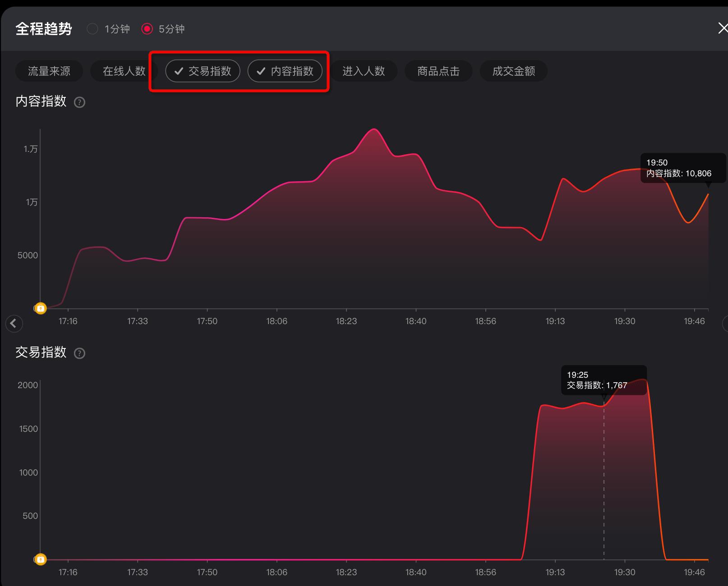The width and height of the screenshot is (728, 586).
Task: Click help icon beside 内容指数 title
Action: click(79, 102)
